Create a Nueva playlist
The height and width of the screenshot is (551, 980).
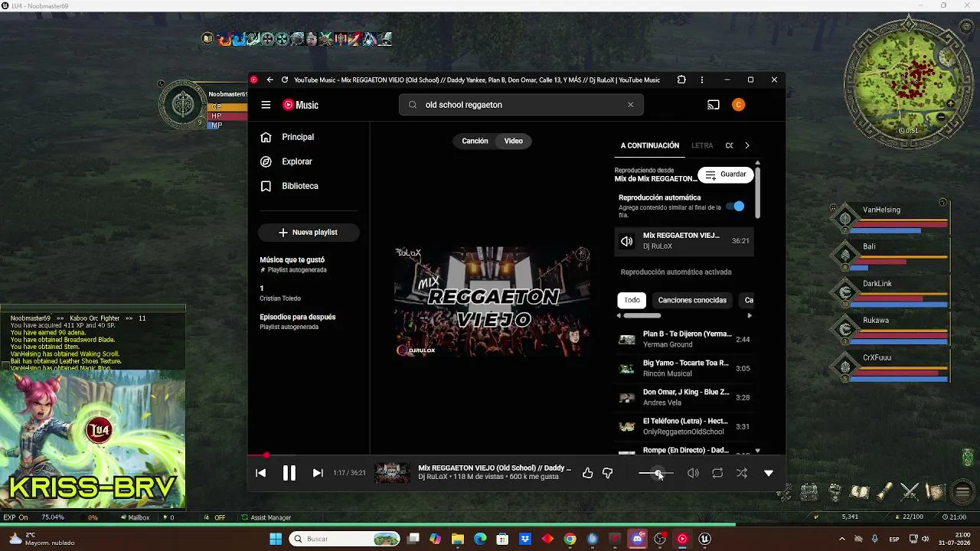tap(309, 232)
